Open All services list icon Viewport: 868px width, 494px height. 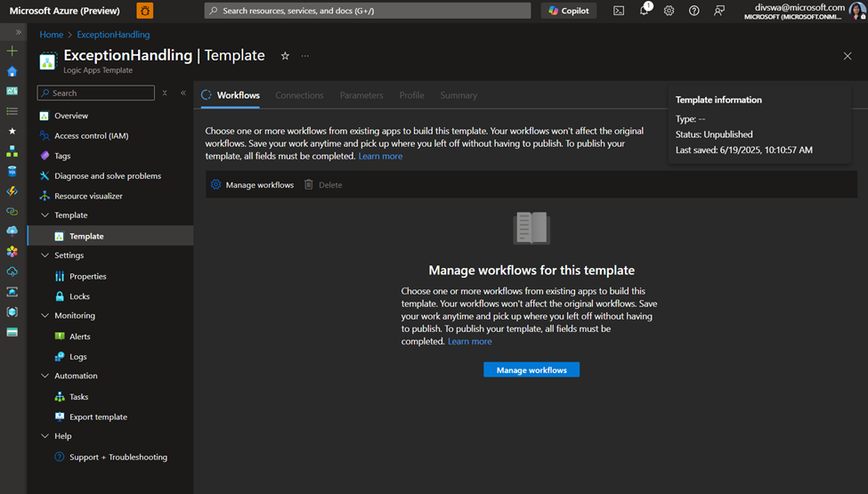click(12, 111)
